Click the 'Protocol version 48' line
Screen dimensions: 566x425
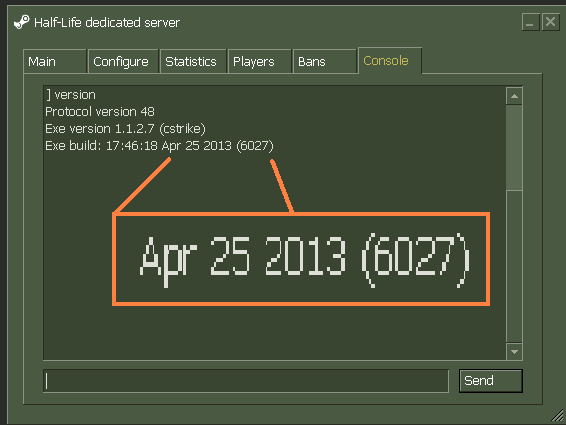(100, 112)
